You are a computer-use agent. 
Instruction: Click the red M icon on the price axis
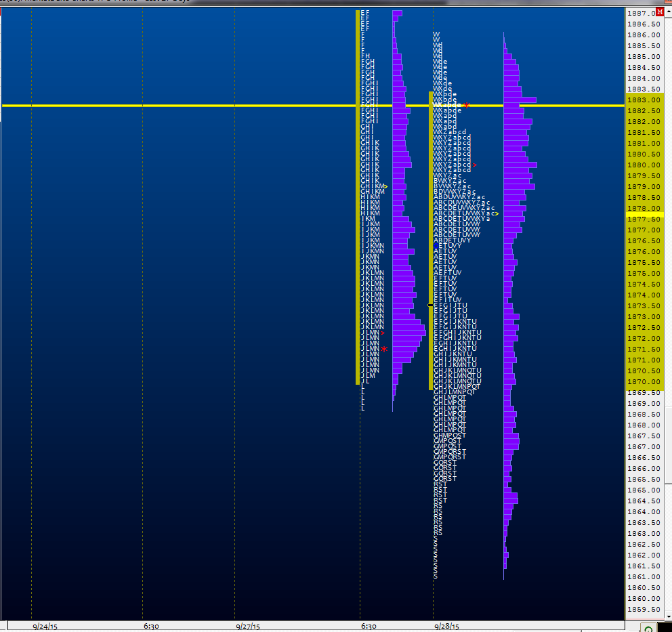[660, 12]
